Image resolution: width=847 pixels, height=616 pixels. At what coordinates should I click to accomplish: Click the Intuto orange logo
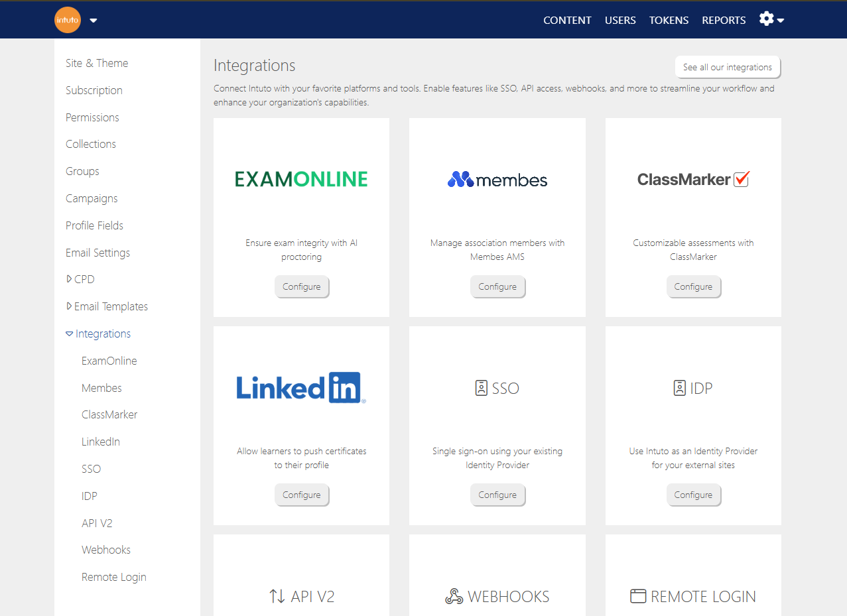67,20
